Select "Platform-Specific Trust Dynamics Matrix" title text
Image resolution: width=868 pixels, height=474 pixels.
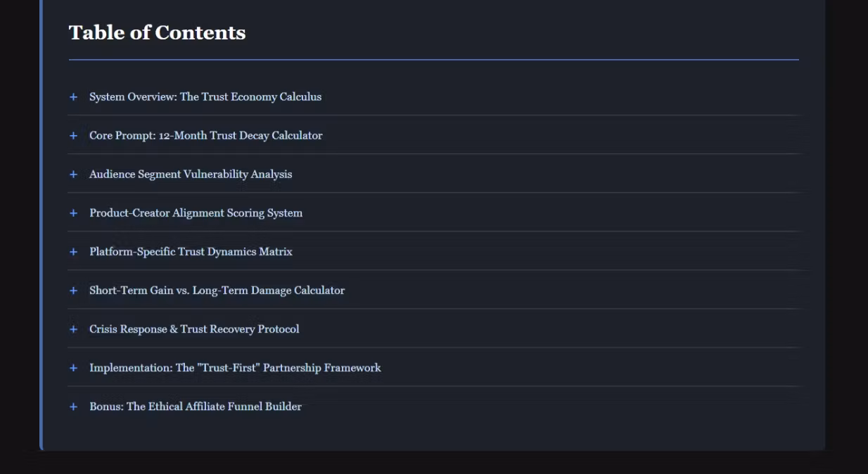click(191, 252)
